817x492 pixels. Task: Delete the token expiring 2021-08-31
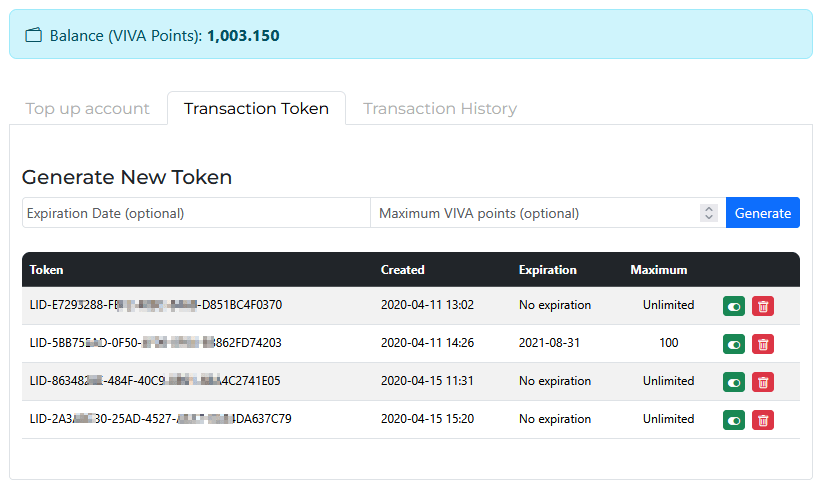click(x=763, y=344)
